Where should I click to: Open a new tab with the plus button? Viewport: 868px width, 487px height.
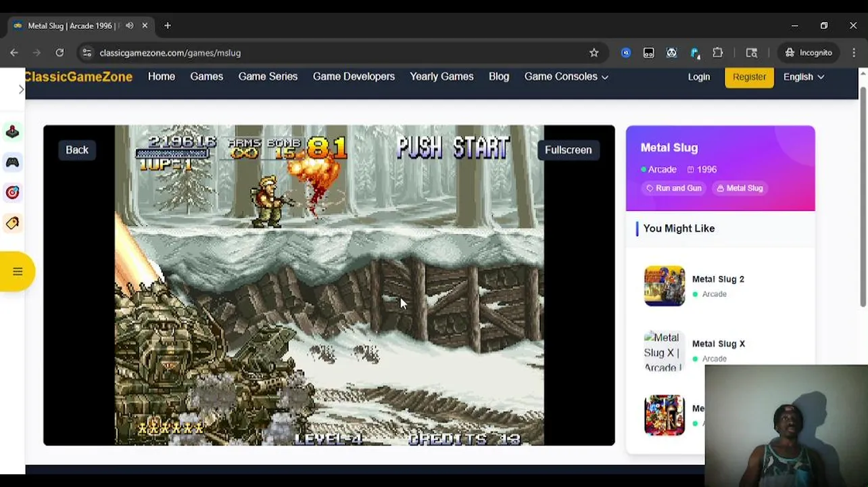coord(167,26)
